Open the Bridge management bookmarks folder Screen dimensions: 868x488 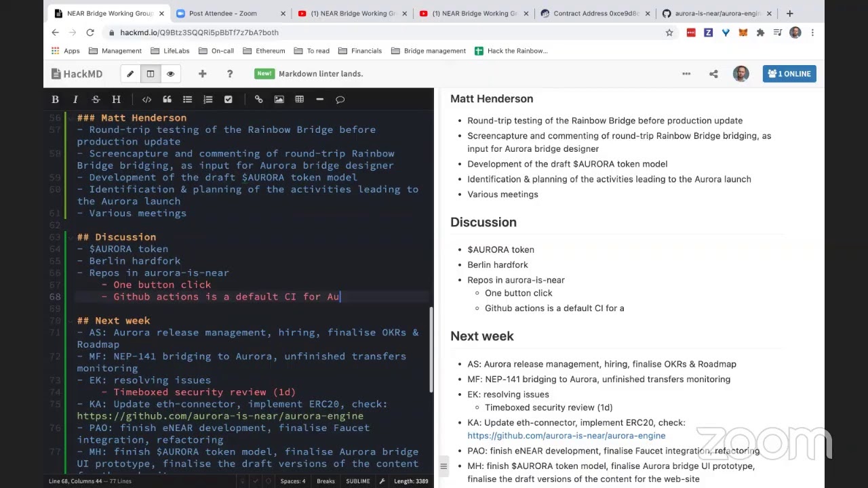(429, 51)
